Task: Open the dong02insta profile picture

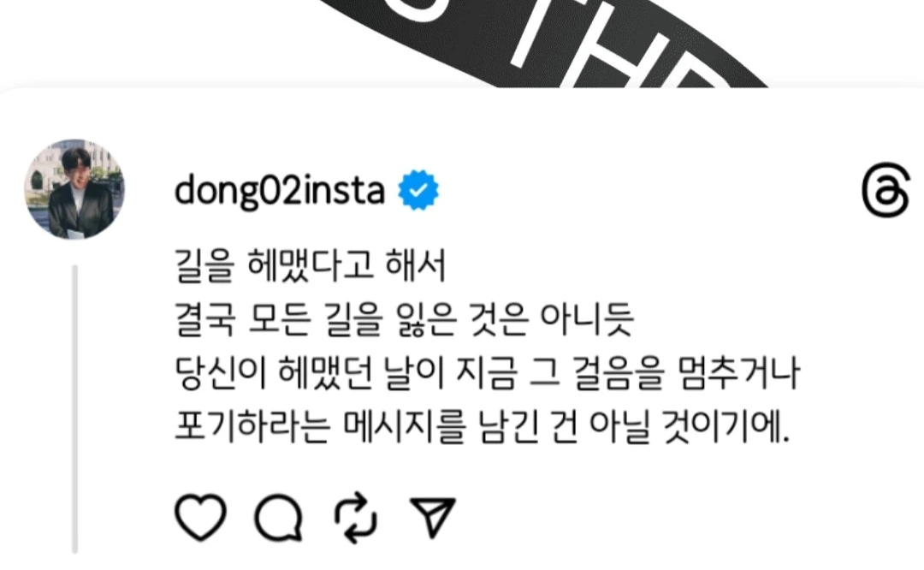Action: tap(74, 189)
